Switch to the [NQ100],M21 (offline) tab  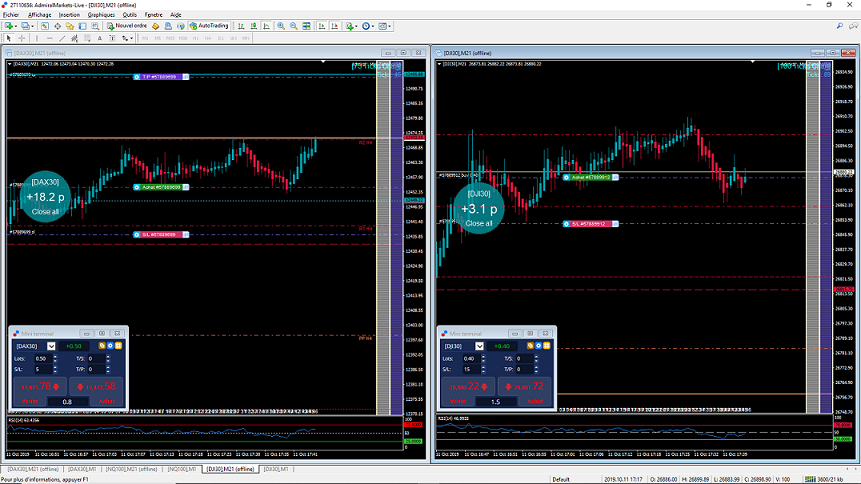(132, 469)
